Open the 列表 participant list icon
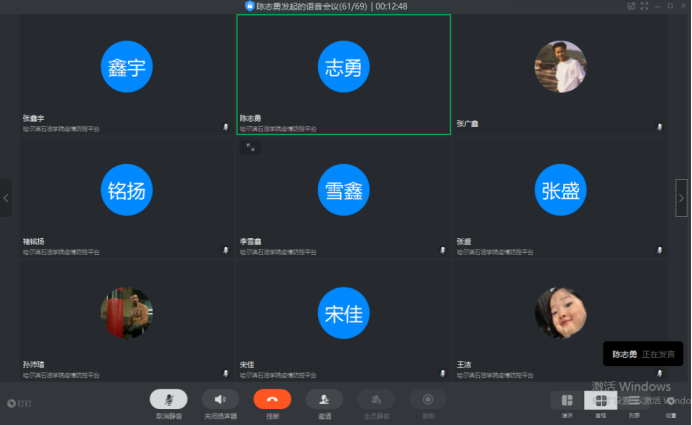Screen dimensions: 692x425 pos(635,400)
